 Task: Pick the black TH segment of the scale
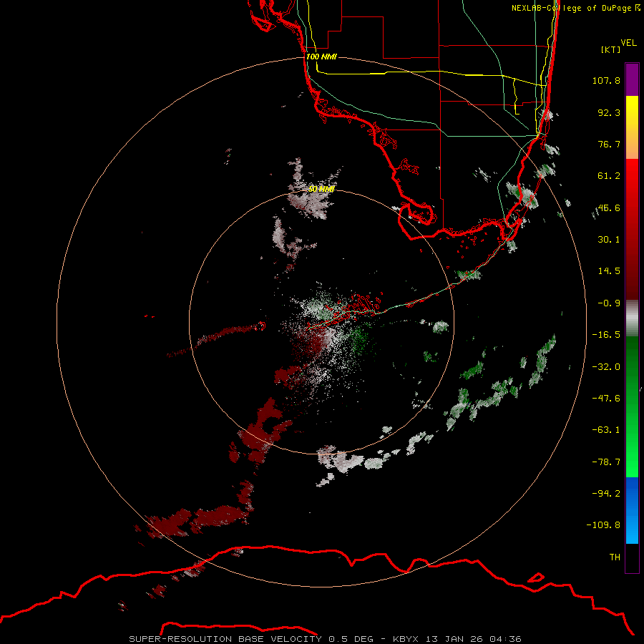click(632, 557)
